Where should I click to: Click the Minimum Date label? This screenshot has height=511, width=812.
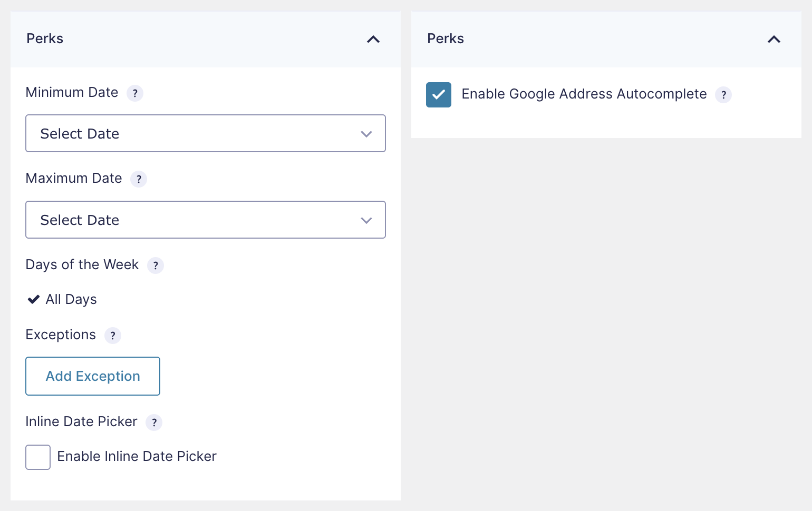(x=72, y=92)
